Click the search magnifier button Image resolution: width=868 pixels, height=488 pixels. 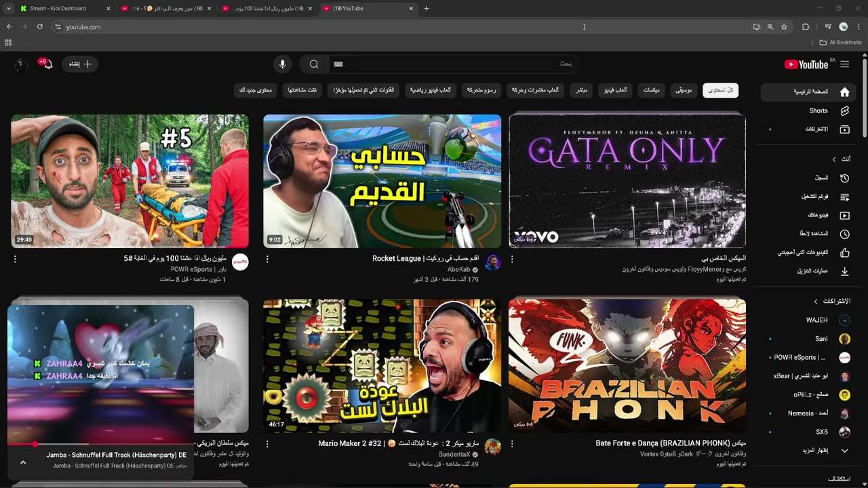click(314, 64)
